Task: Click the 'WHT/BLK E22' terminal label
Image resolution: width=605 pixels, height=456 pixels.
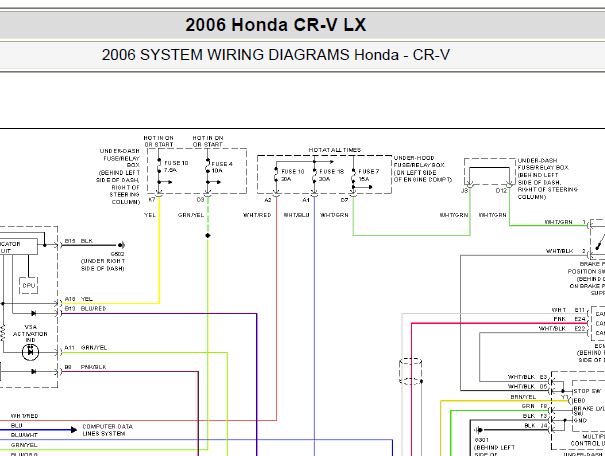Action: tap(562, 329)
